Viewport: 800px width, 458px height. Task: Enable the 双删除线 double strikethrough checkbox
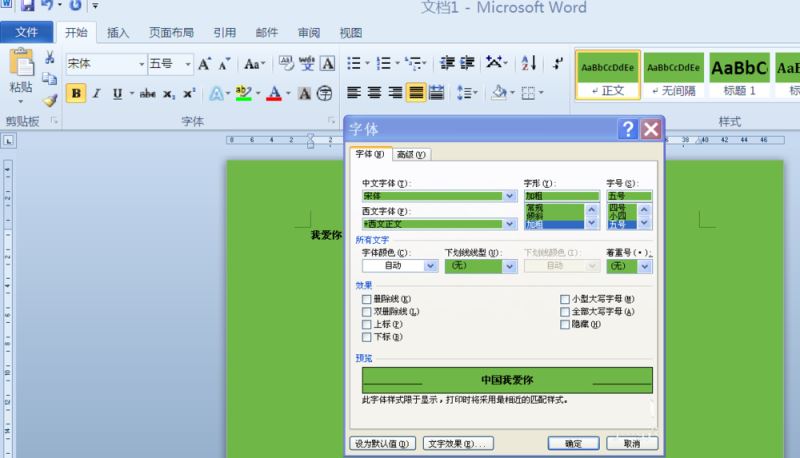point(366,312)
